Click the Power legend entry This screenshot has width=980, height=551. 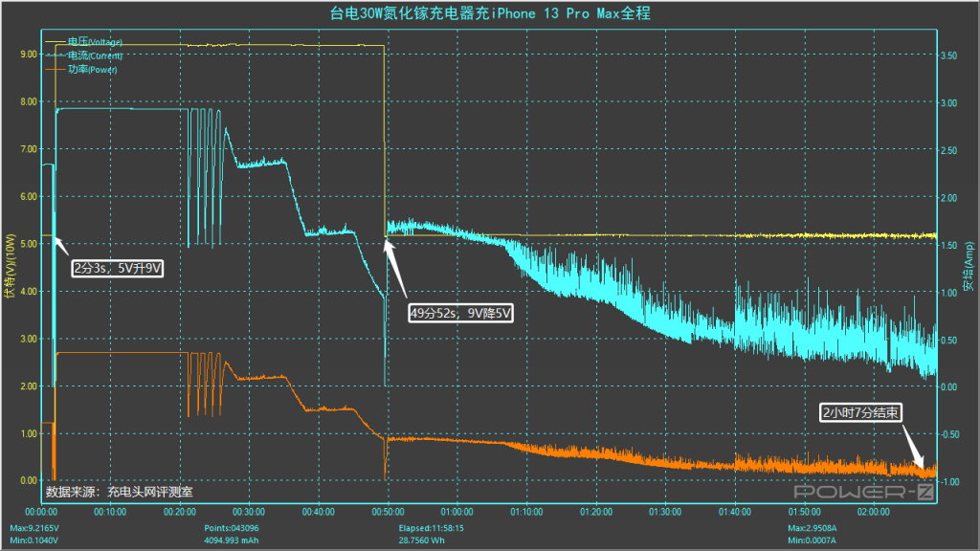[x=81, y=69]
